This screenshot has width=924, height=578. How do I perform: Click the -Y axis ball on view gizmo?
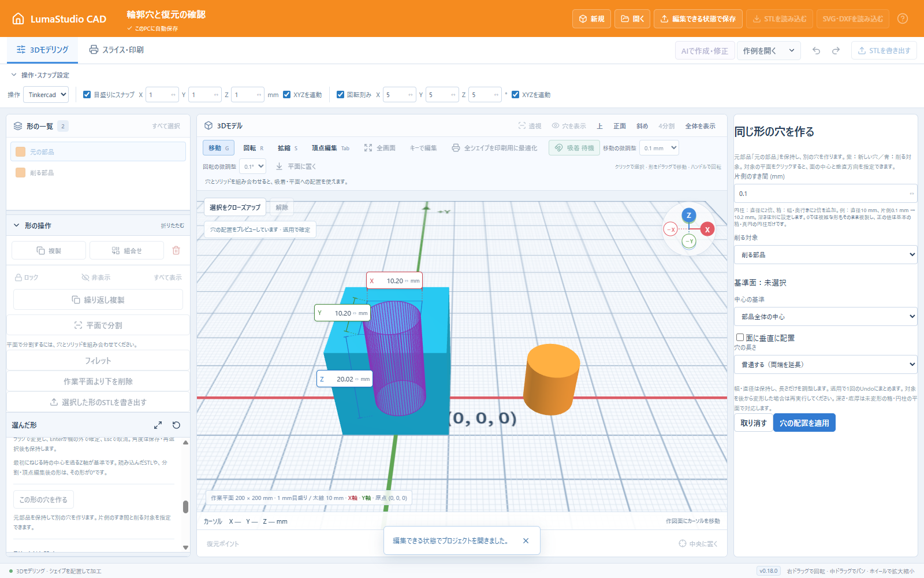click(x=689, y=241)
